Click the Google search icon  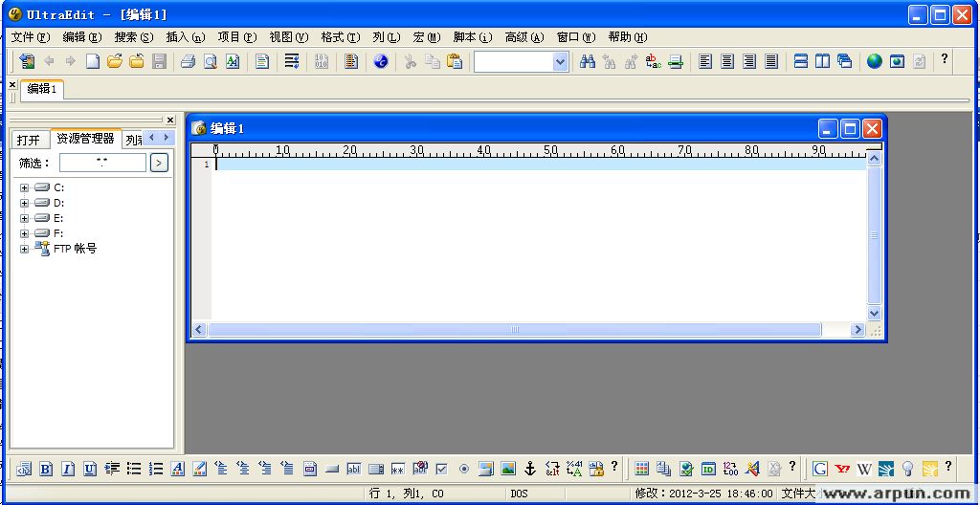click(820, 469)
